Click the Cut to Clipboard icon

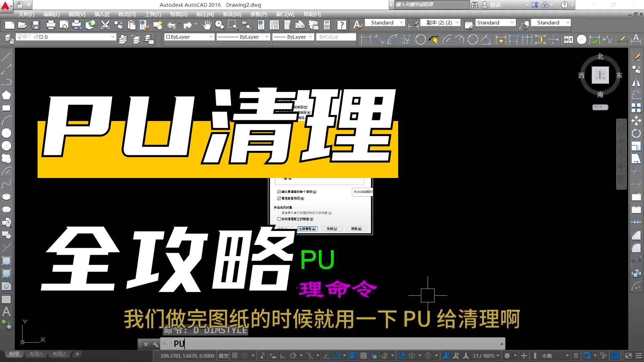tap(105, 25)
